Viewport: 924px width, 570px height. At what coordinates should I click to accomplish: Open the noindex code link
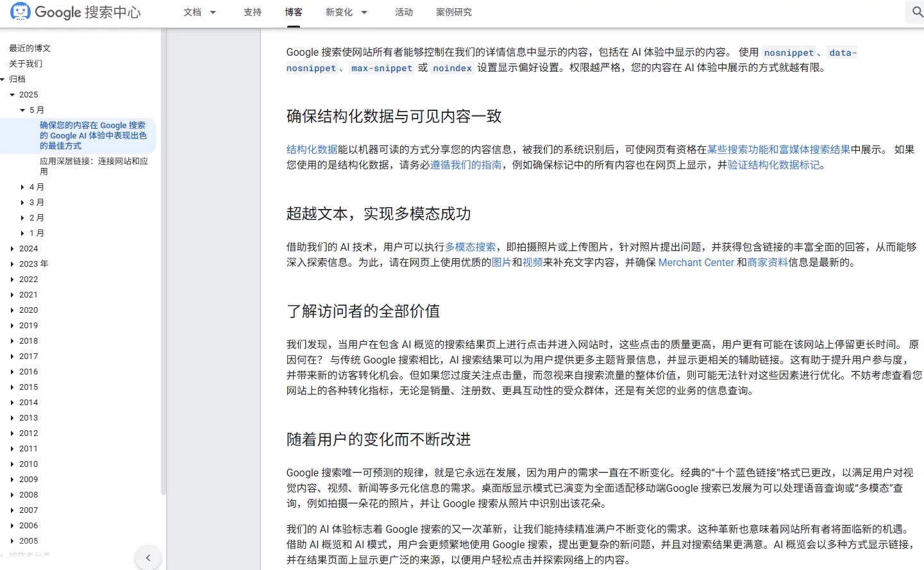point(452,68)
